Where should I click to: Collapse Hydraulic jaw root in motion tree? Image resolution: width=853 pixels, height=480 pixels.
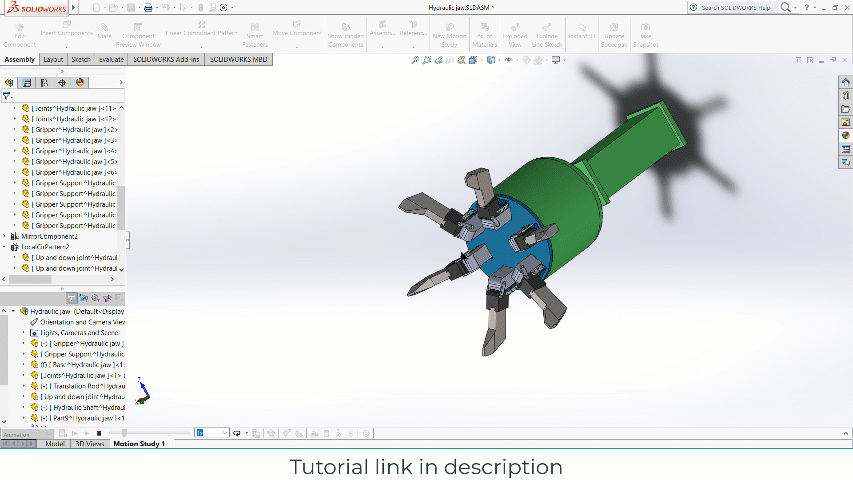click(x=14, y=311)
